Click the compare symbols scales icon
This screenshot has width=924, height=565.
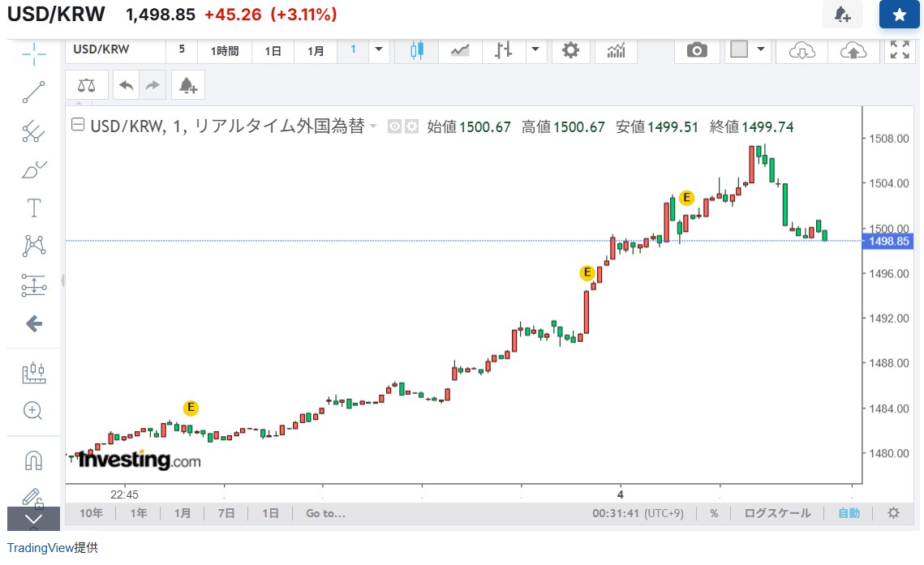pyautogui.click(x=86, y=85)
